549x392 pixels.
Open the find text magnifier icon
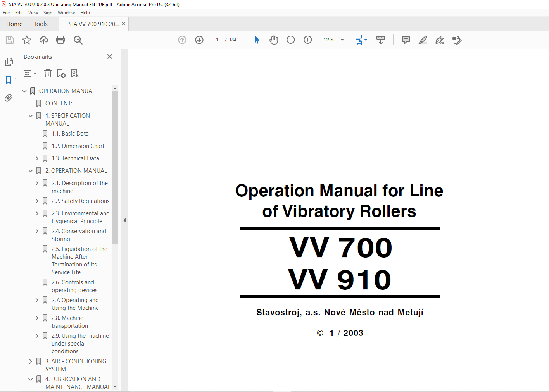click(x=78, y=40)
